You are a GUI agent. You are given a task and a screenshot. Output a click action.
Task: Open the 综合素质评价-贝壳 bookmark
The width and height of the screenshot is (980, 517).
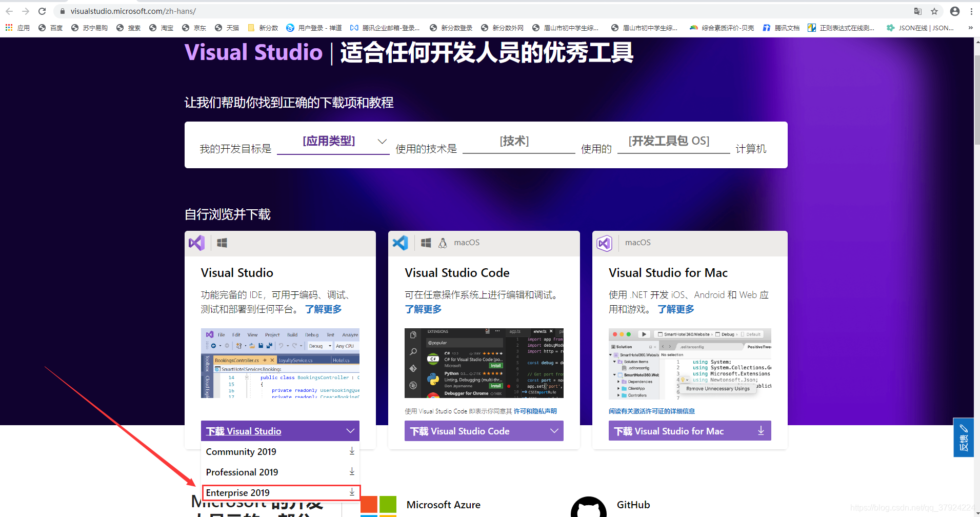722,28
